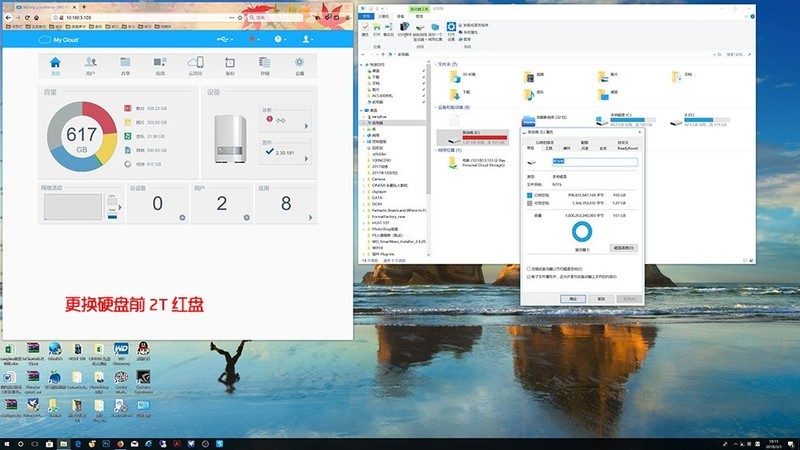Switch to the ReadyBoost tab in properties dialog
This screenshot has height=450, width=800.
pos(627,146)
